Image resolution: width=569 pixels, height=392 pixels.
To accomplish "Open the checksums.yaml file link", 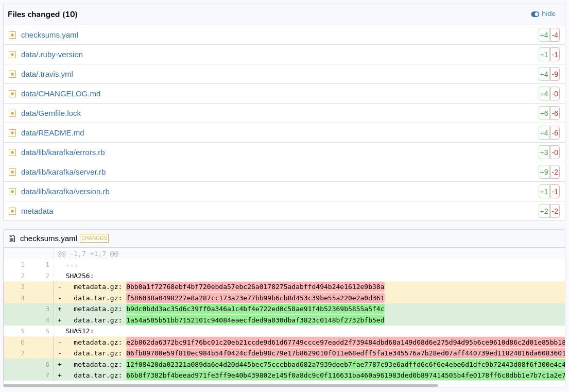I will [x=49, y=35].
